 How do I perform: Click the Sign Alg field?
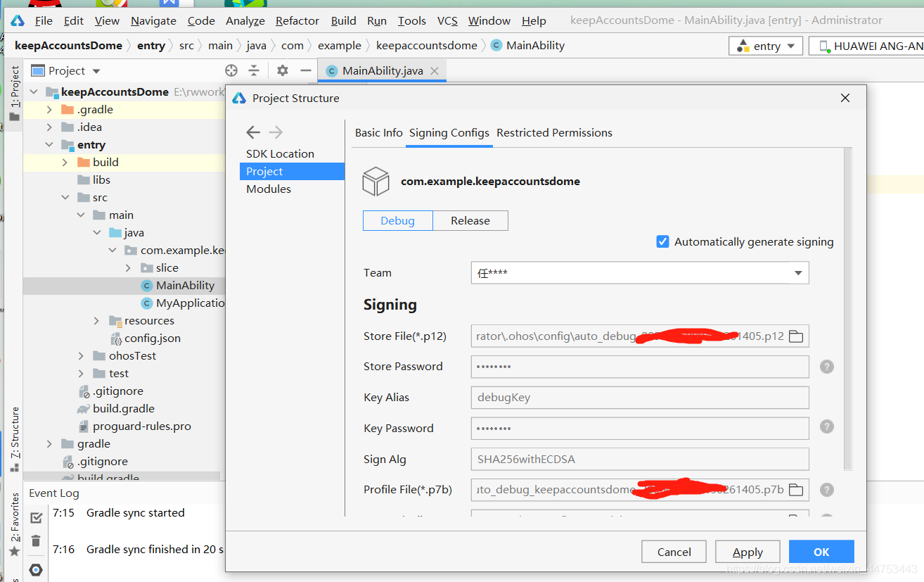(x=640, y=459)
